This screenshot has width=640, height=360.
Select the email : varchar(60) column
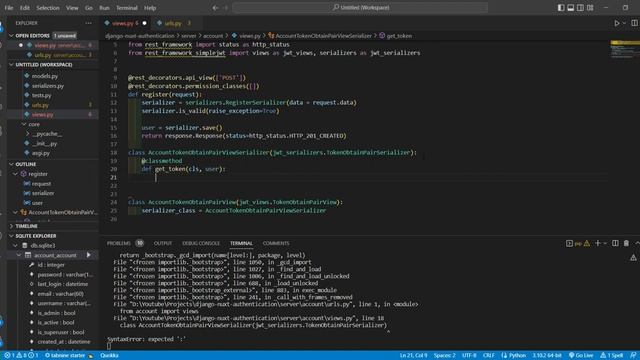point(60,294)
